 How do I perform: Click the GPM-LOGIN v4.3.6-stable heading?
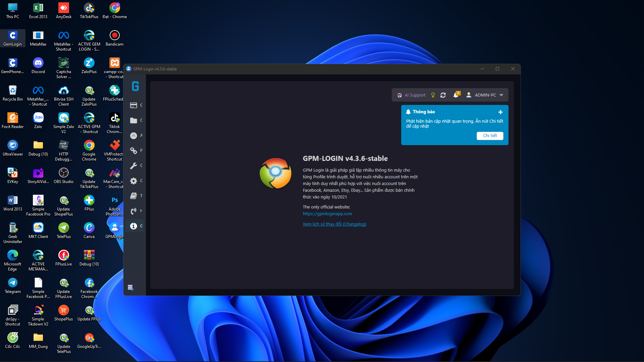[x=345, y=159]
